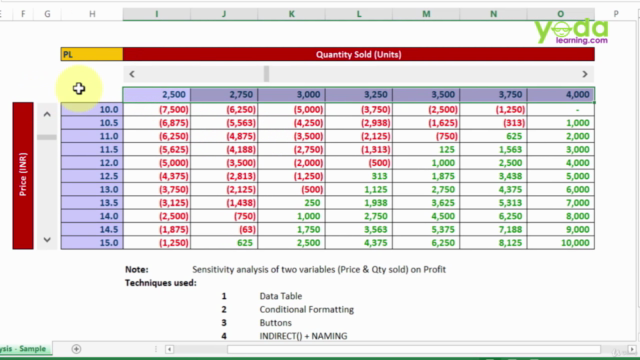Select the (313) cell
This screenshot has width=640, height=360.
coord(493,123)
